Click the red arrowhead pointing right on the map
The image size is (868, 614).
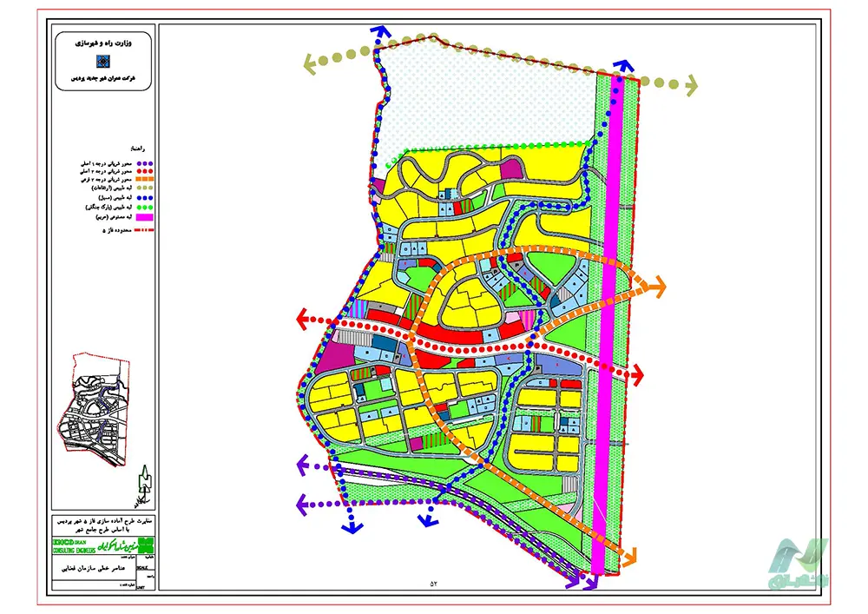point(640,374)
